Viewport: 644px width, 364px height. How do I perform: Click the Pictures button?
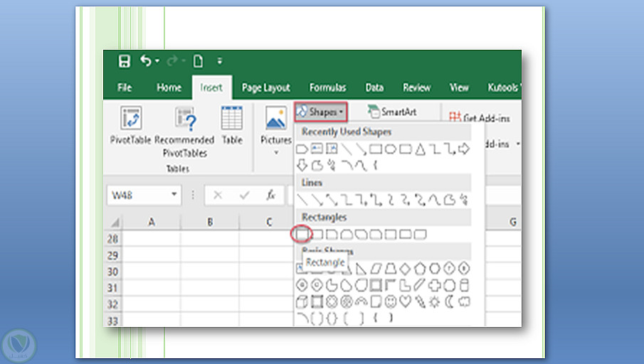[x=276, y=124]
